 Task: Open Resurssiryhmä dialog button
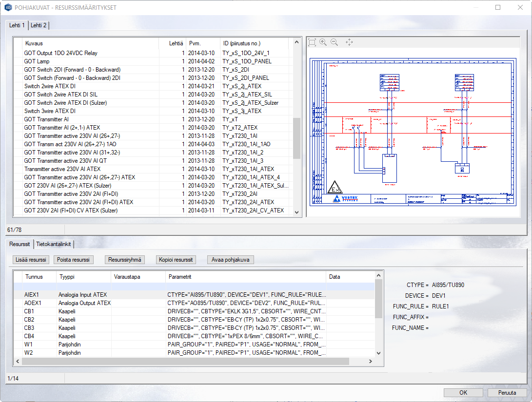124,260
